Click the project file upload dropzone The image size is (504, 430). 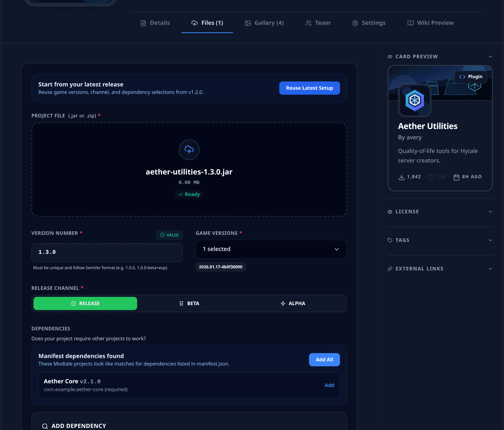point(189,170)
